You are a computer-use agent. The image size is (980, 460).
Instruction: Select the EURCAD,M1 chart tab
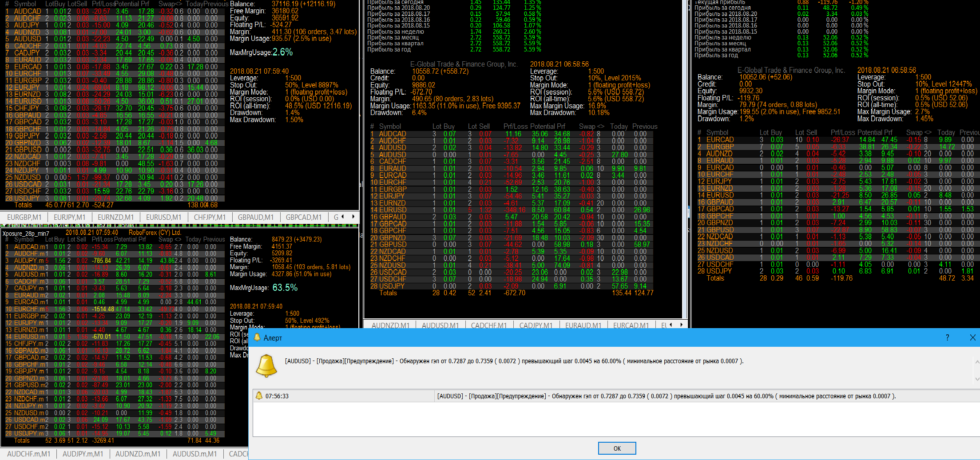(631, 325)
